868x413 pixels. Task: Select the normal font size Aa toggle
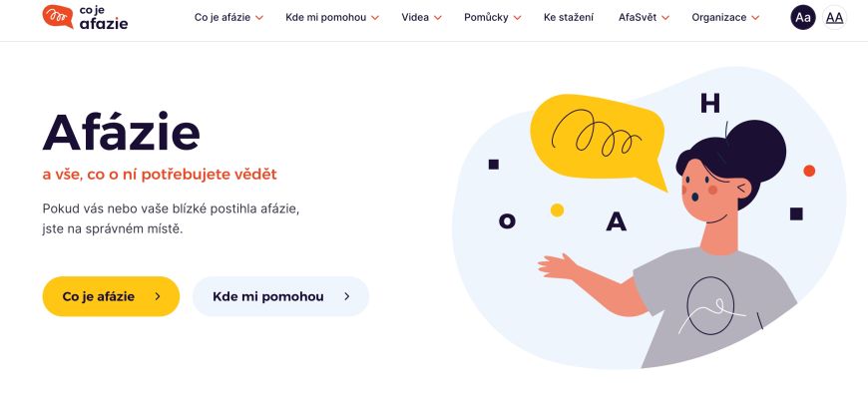803,17
